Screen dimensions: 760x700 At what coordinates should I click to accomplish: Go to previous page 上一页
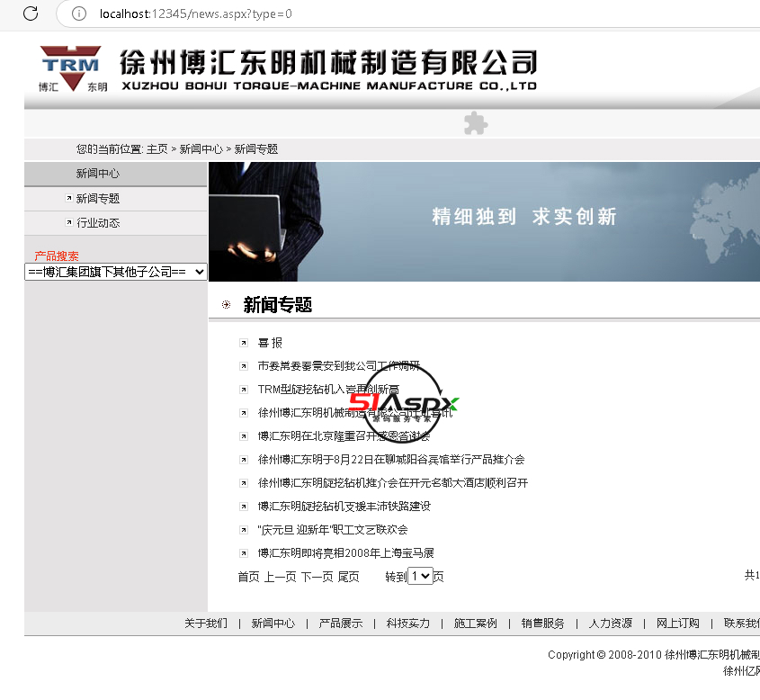pyautogui.click(x=280, y=577)
